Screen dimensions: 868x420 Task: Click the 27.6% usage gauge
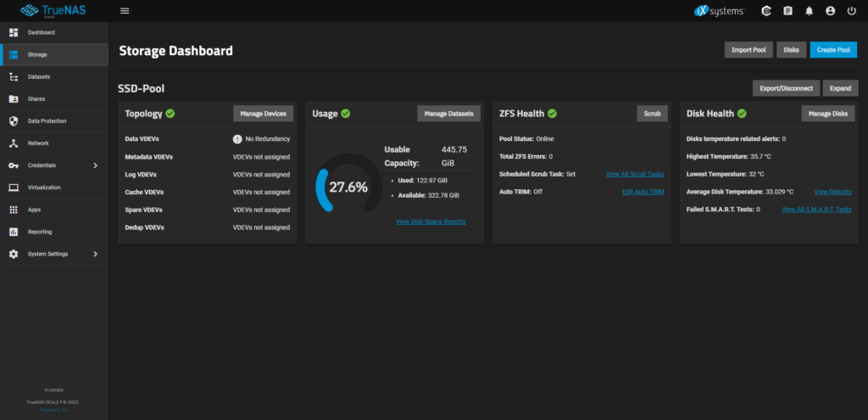tap(348, 187)
